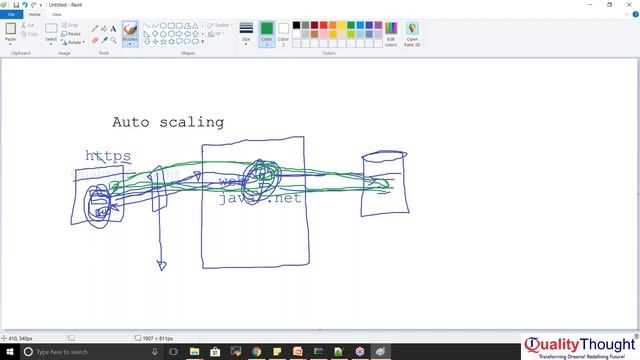This screenshot has width=640, height=360.
Task: Click the Crop button
Action: click(70, 25)
